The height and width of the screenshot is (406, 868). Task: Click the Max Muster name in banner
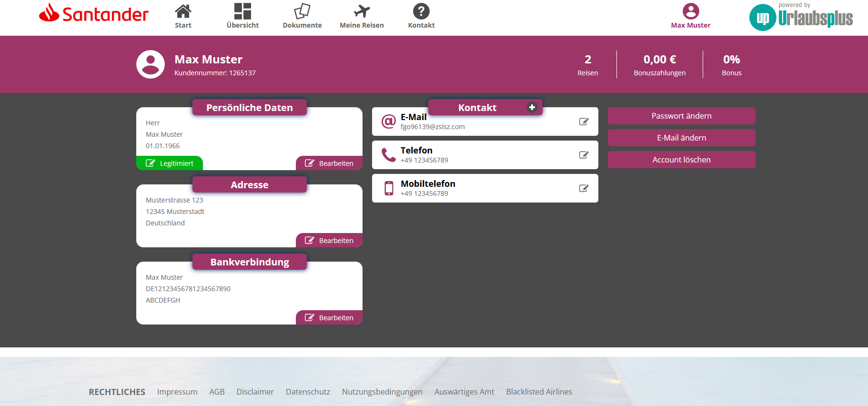coord(208,60)
